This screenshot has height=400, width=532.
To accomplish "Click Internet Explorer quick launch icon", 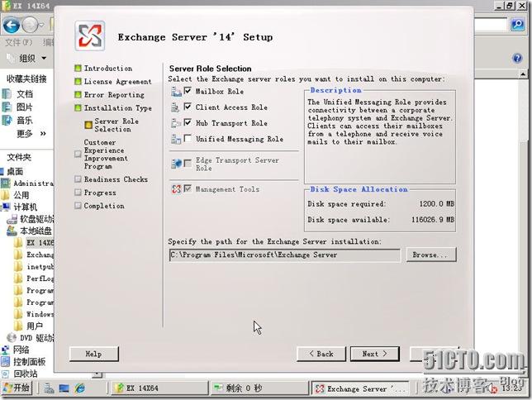I will (80, 388).
